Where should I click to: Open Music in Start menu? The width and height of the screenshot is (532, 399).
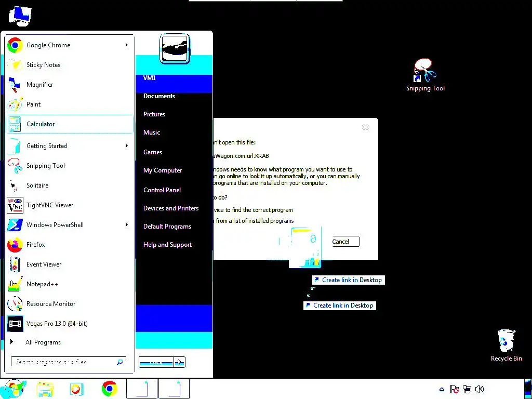tap(152, 132)
